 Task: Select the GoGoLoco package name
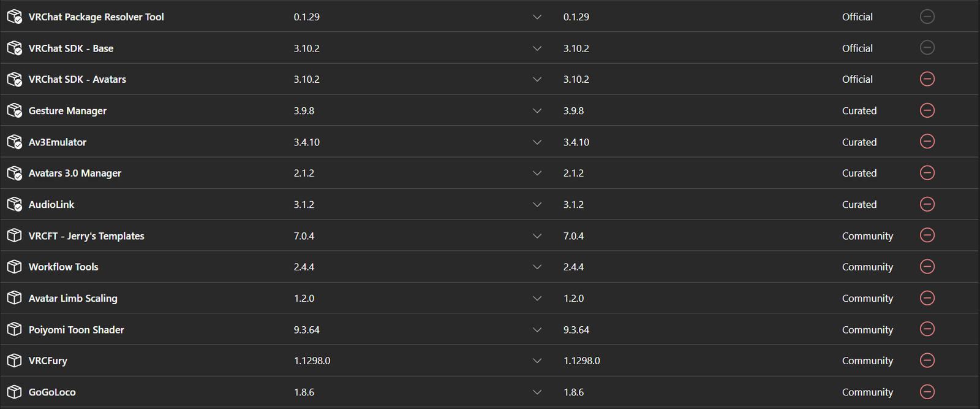click(52, 392)
